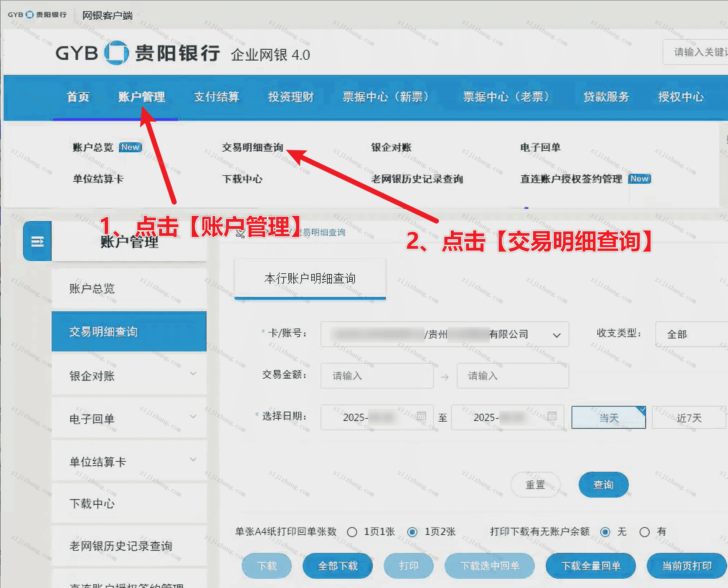Image resolution: width=728 pixels, height=588 pixels.
Task: Open end date calendar icon
Action: click(552, 417)
